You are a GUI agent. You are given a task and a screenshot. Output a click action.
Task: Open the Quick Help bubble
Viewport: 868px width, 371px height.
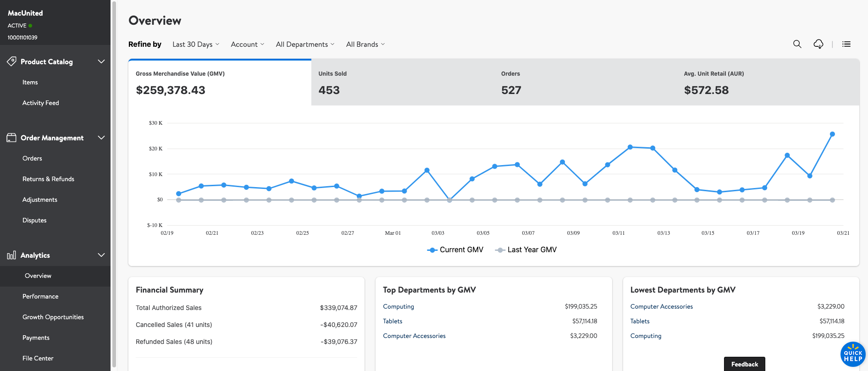853,354
